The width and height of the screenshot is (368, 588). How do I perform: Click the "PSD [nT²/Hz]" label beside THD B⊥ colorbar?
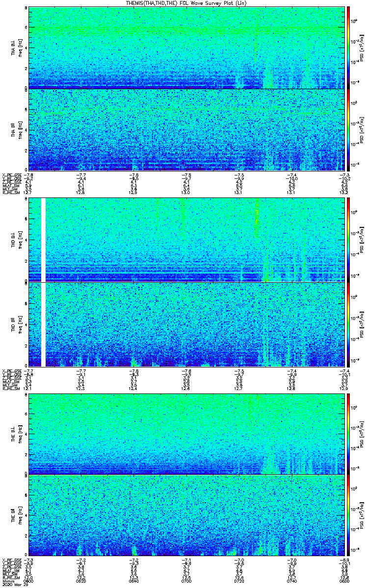pyautogui.click(x=361, y=240)
